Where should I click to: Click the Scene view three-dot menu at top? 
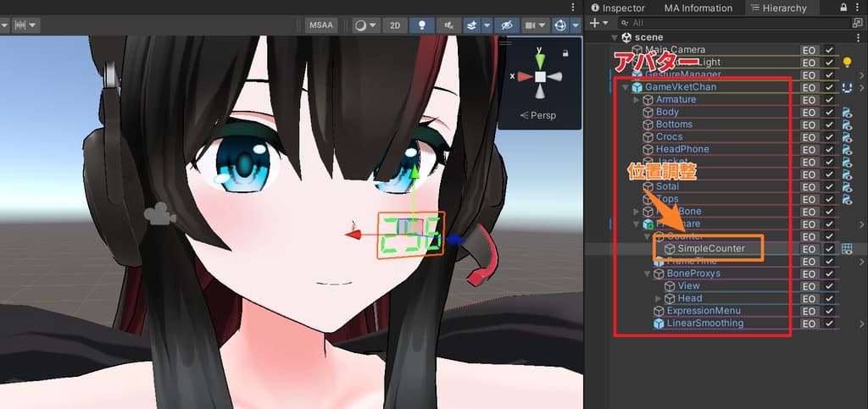(574, 7)
